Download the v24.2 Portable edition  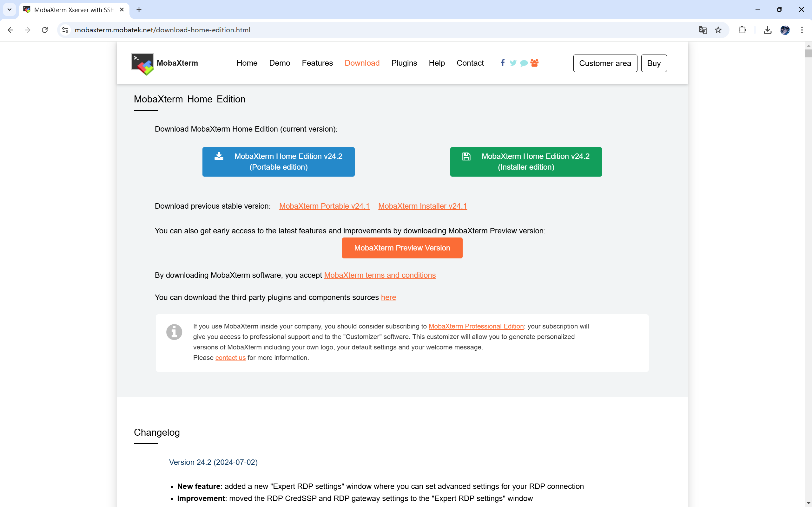(278, 162)
